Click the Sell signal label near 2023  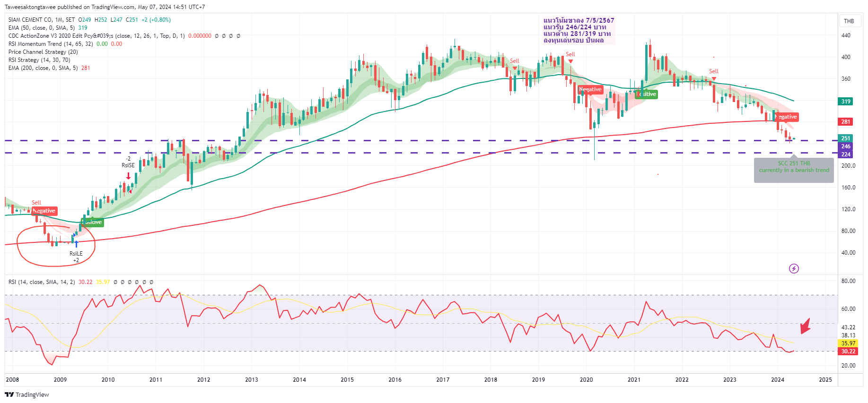coord(713,71)
